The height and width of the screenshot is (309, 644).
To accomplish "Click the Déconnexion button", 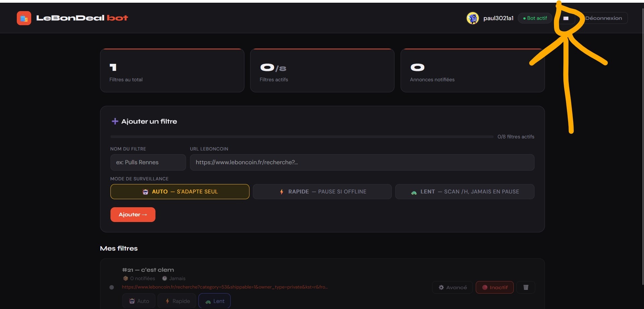I will (603, 18).
